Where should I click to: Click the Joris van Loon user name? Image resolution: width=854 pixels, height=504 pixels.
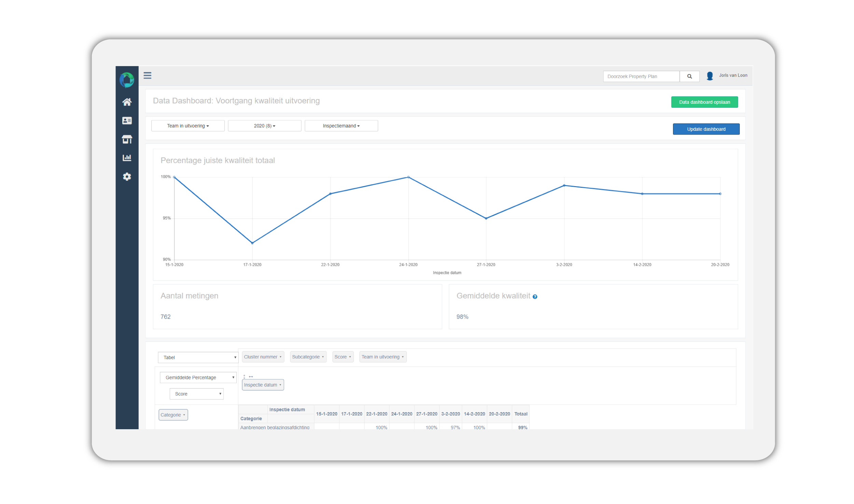click(x=733, y=75)
